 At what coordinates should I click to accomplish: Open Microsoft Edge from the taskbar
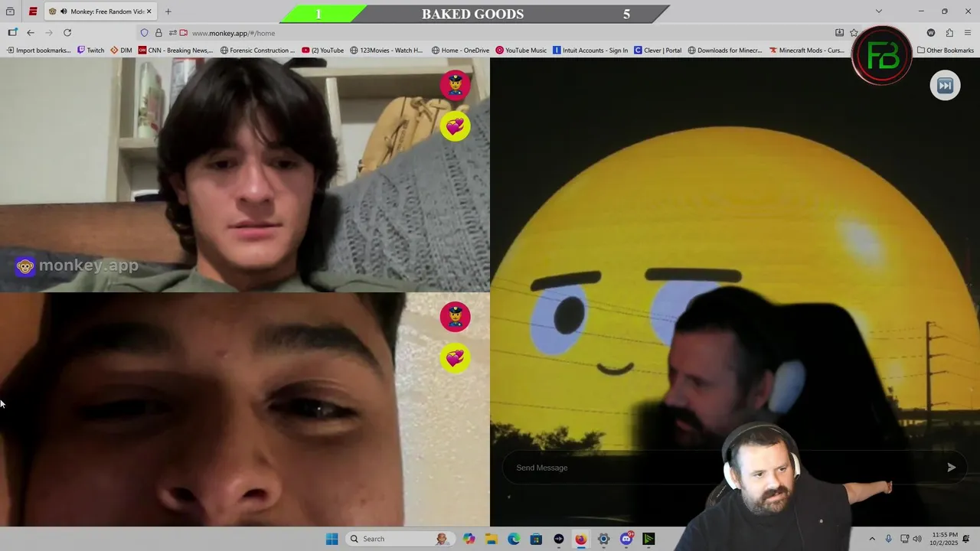tap(514, 539)
